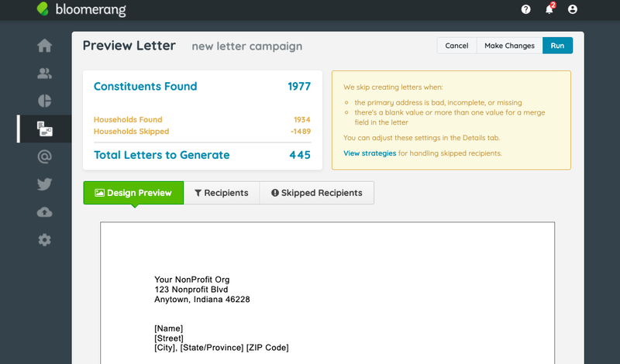This screenshot has width=620, height=364.
Task: Select the Letters mail icon in sidebar
Action: coord(44,129)
